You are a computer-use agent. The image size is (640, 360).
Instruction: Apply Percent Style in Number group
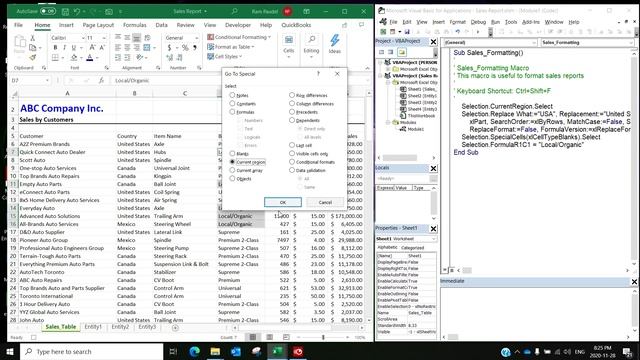[185, 48]
